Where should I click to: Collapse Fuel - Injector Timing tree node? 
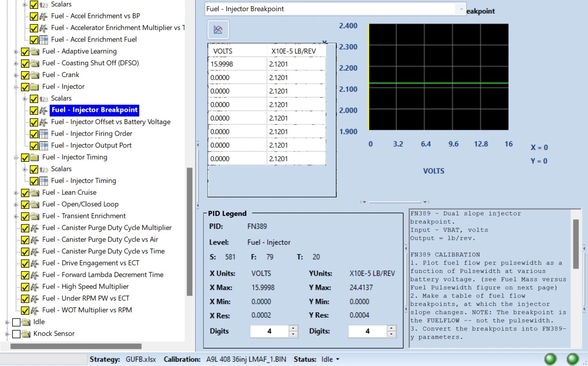coord(16,157)
